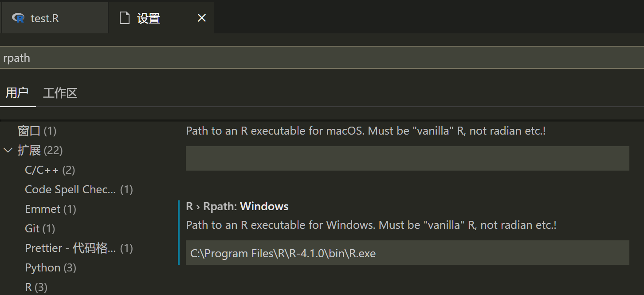This screenshot has height=295, width=644.
Task: Close the 设置 settings tab
Action: pyautogui.click(x=202, y=18)
